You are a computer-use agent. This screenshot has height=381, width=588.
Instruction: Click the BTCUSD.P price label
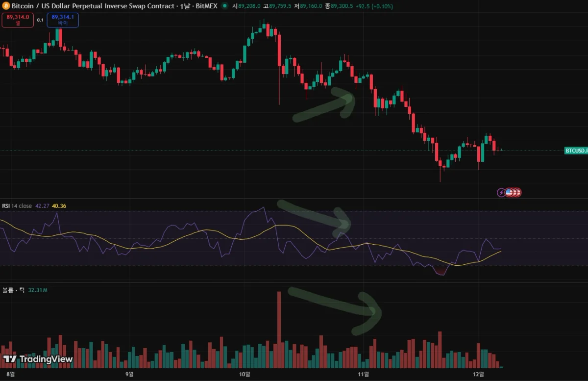coord(576,151)
